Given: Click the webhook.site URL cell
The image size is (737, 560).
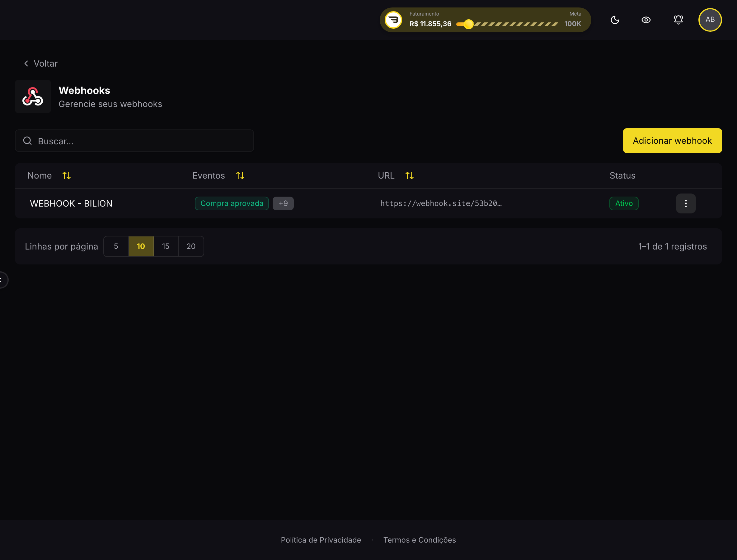Looking at the screenshot, I should point(441,203).
